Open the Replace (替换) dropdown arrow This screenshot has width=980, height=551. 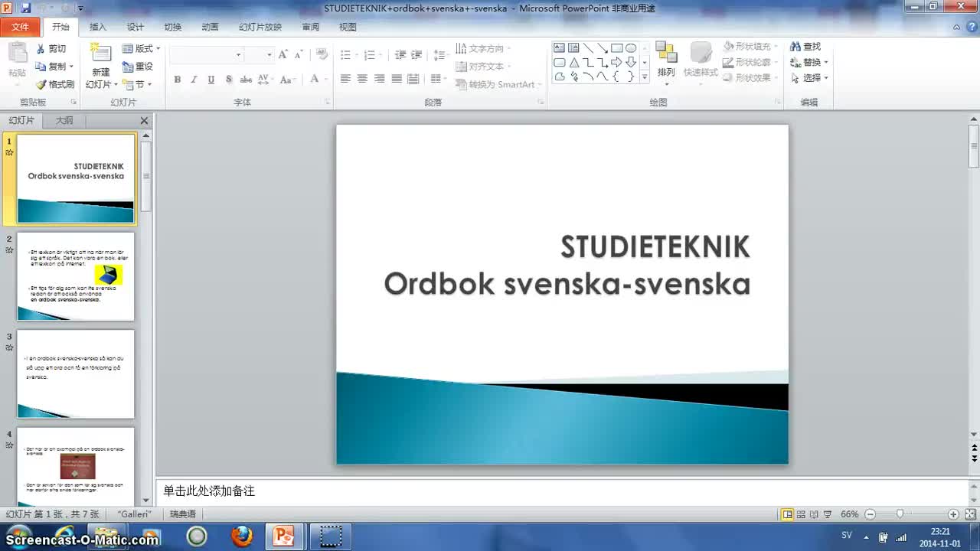click(x=826, y=62)
